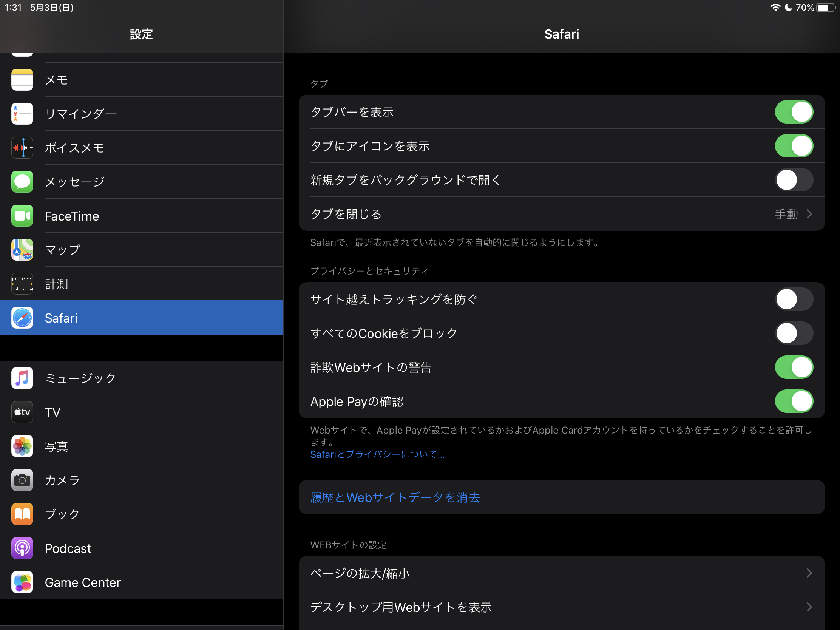Tap the FaceTime camera icon
This screenshot has width=840, height=630.
(22, 216)
